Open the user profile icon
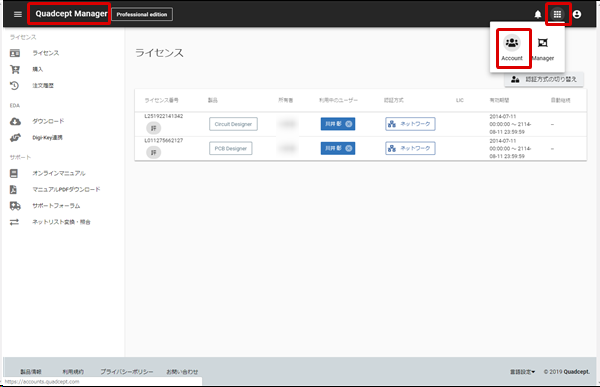 point(577,15)
